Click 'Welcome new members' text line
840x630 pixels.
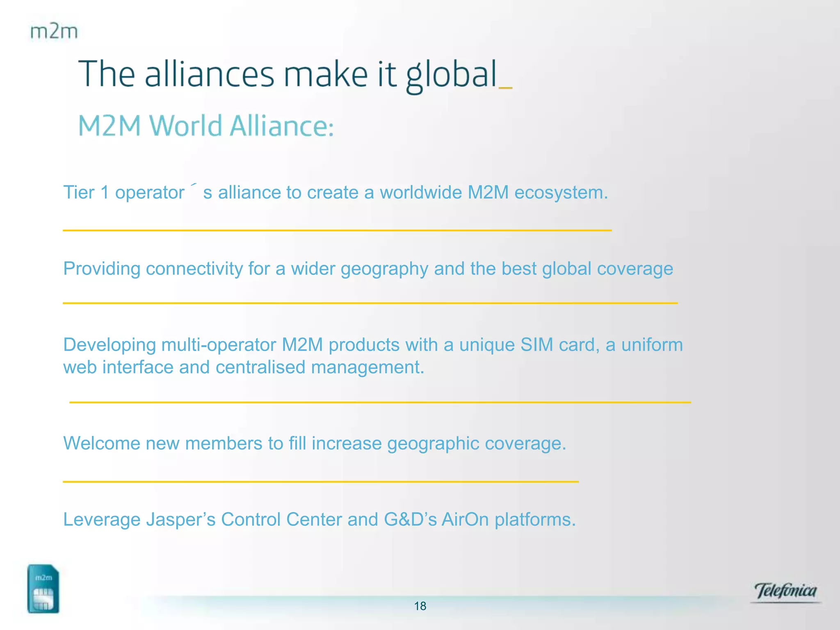315,443
